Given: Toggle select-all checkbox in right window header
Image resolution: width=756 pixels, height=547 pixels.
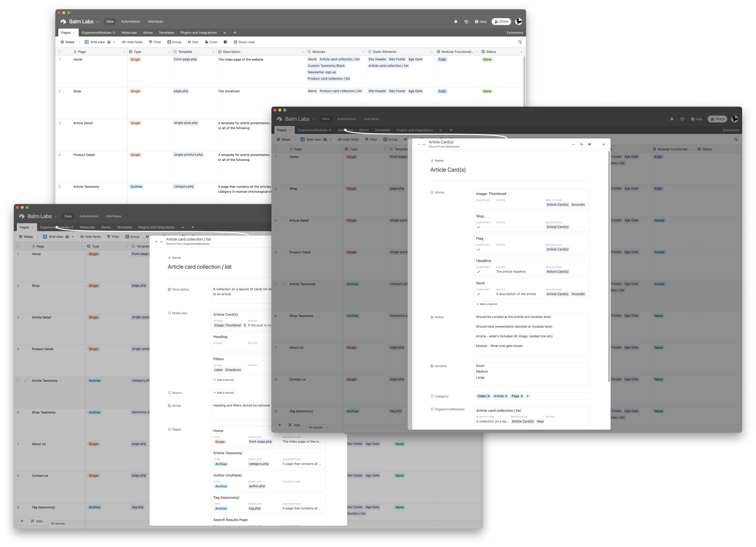Looking at the screenshot, I should (275, 149).
